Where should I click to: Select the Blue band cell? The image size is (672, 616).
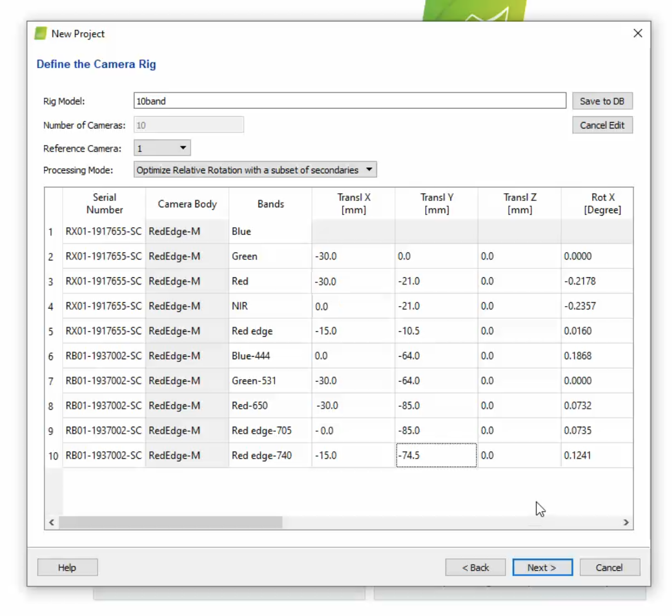[x=270, y=231]
